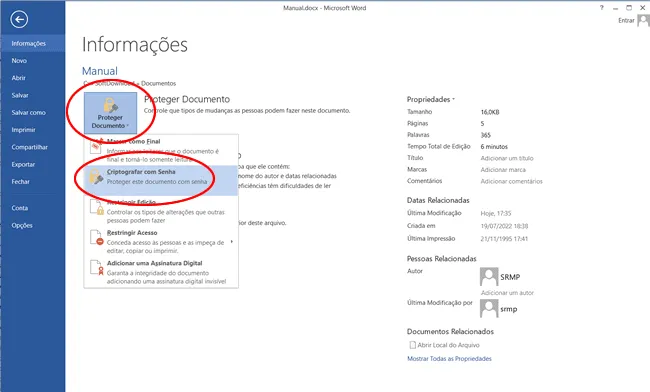
Task: Open the Help question mark icon
Action: [x=601, y=8]
